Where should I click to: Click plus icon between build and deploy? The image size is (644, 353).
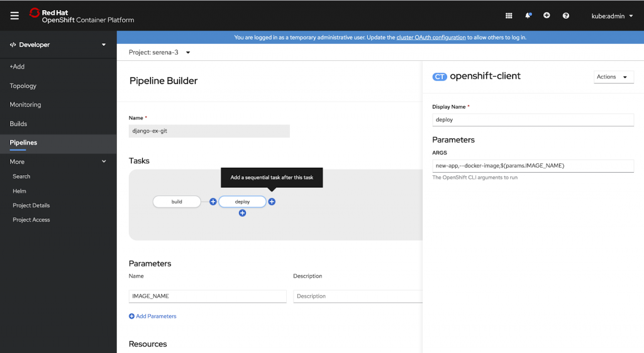coord(213,202)
